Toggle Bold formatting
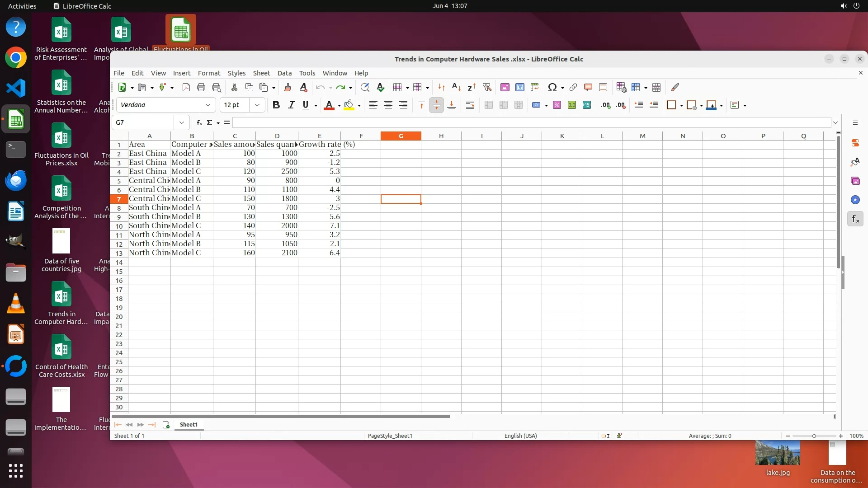 coord(276,105)
